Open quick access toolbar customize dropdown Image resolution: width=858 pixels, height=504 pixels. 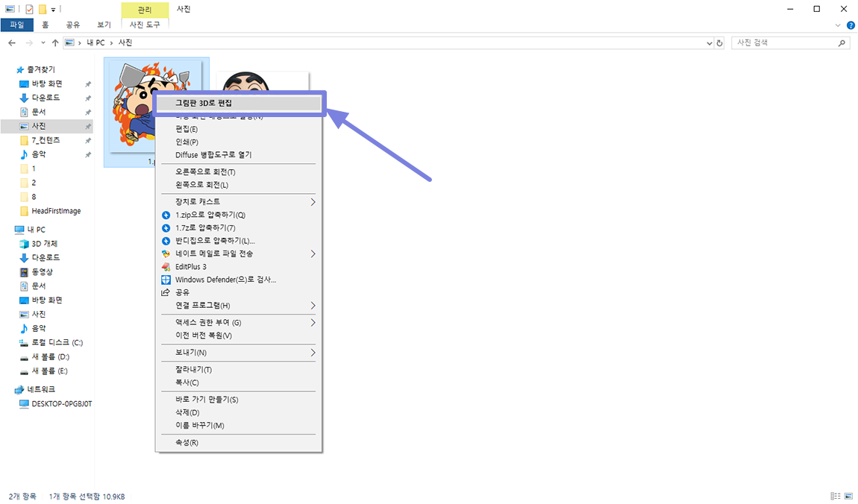[54, 10]
